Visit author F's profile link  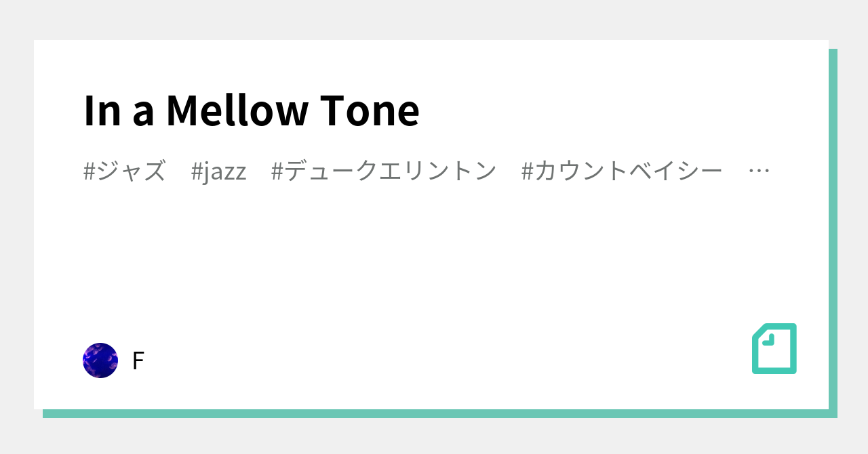[138, 360]
